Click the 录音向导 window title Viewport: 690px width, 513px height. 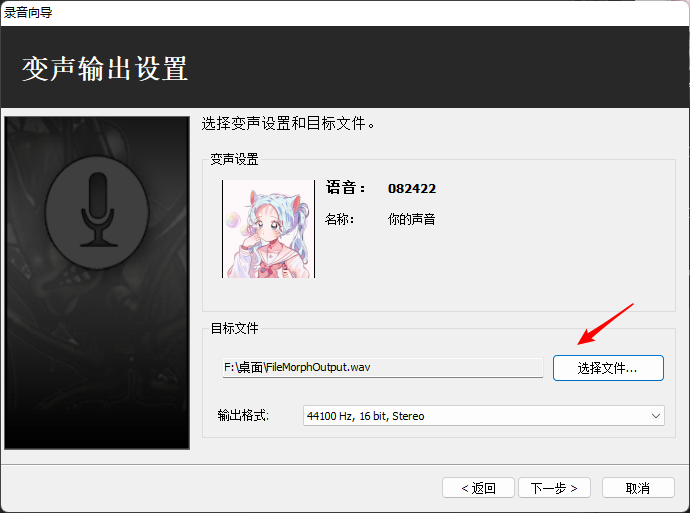[x=28, y=12]
